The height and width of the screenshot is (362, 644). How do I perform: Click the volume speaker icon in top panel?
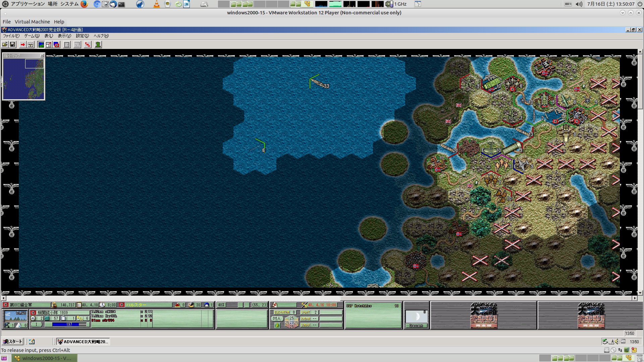(579, 4)
